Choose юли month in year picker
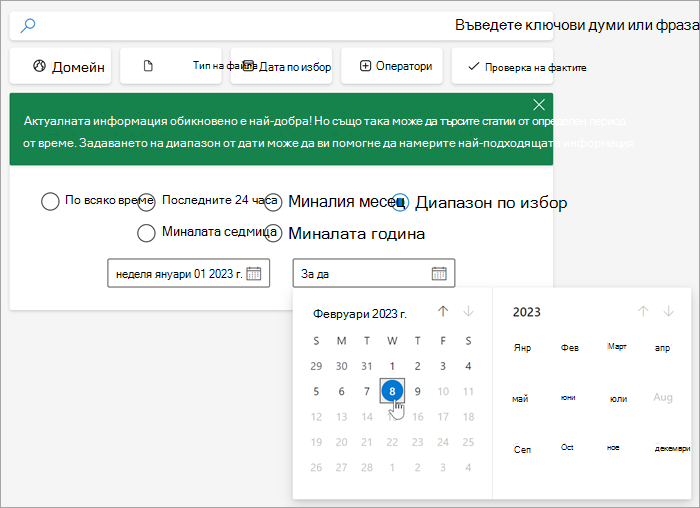 [618, 399]
